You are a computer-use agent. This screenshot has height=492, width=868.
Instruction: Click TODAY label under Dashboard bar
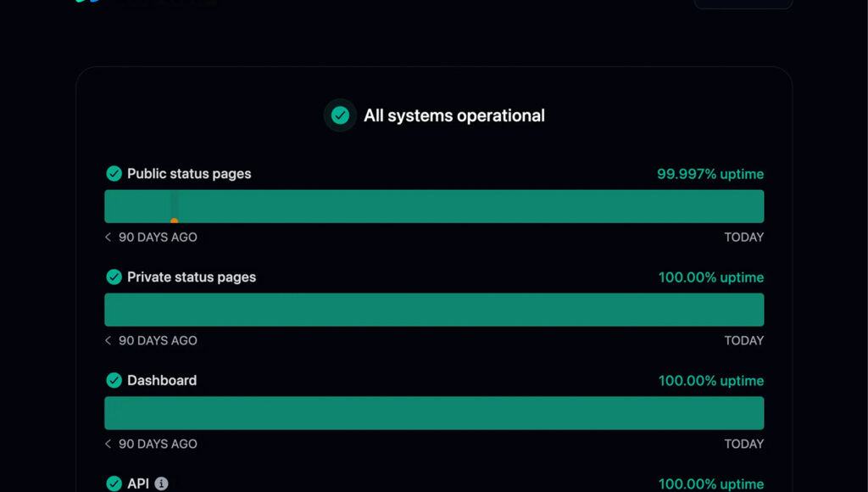(x=744, y=444)
